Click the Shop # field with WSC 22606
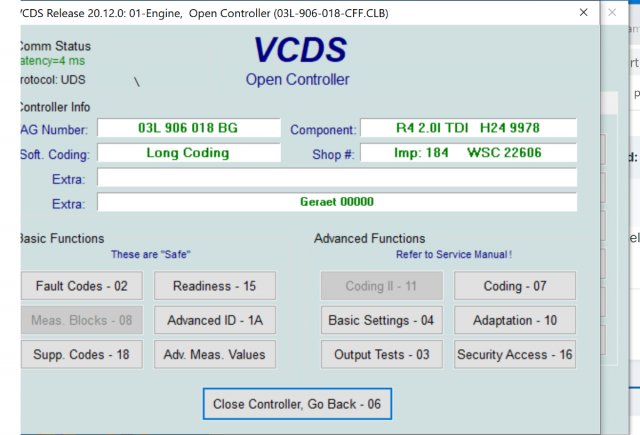The image size is (640, 435). pyautogui.click(x=468, y=154)
